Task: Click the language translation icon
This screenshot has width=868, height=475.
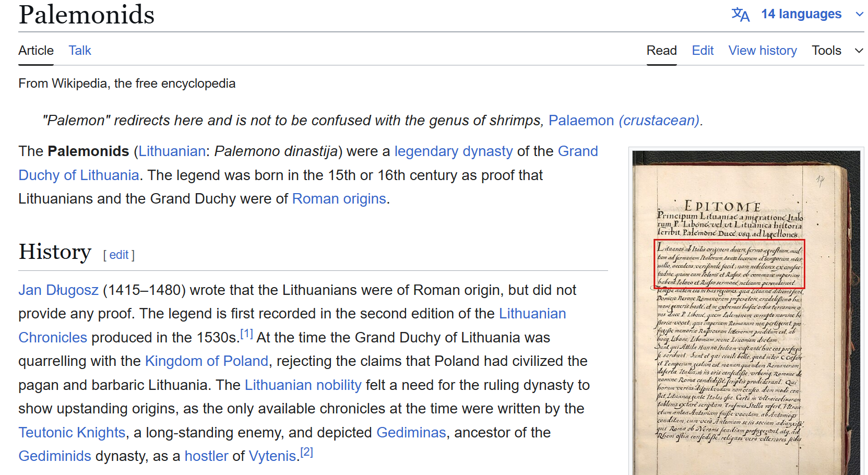Action: [x=740, y=14]
